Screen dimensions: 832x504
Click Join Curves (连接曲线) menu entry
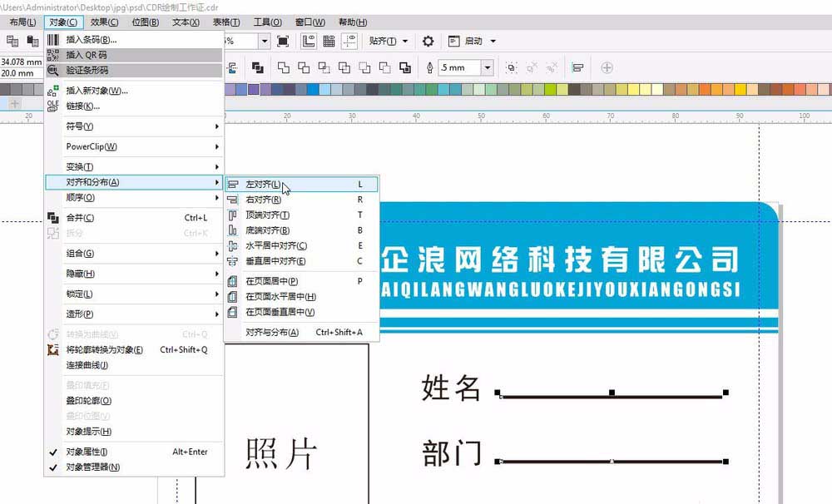(134, 365)
